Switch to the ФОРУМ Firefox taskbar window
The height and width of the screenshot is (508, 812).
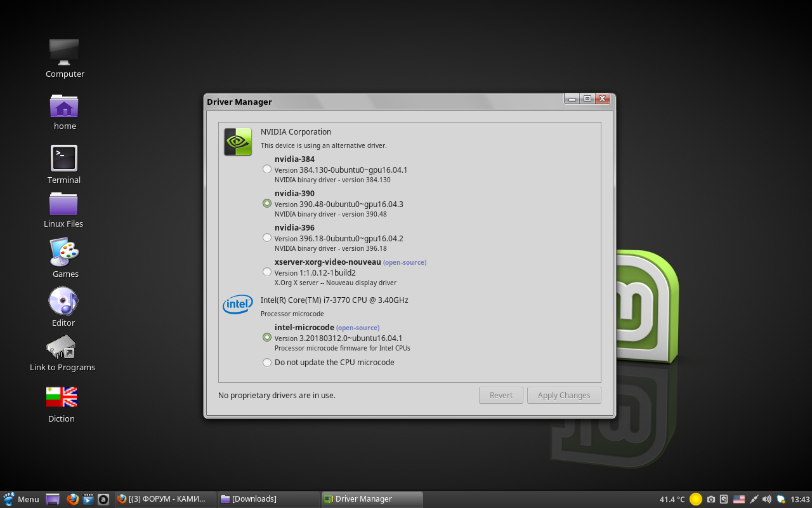point(165,499)
